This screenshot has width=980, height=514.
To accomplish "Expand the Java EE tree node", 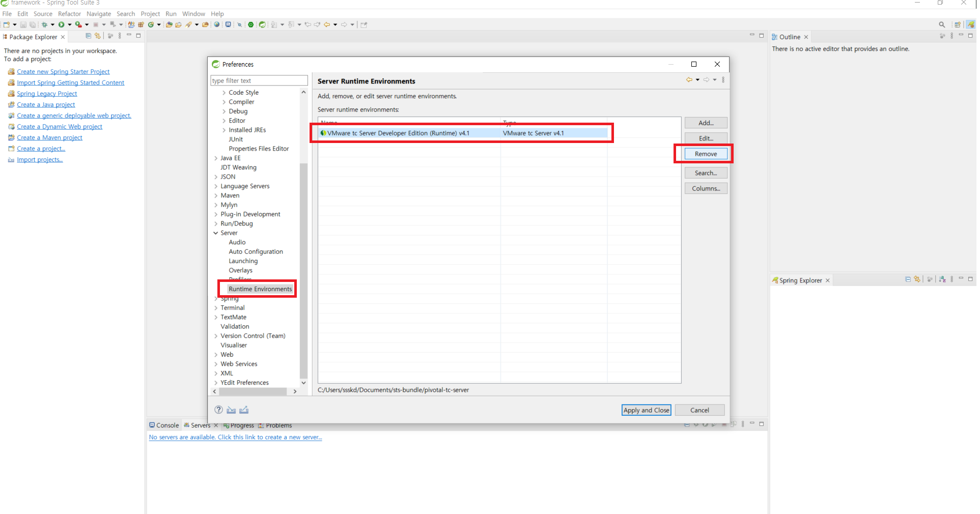I will pyautogui.click(x=216, y=158).
